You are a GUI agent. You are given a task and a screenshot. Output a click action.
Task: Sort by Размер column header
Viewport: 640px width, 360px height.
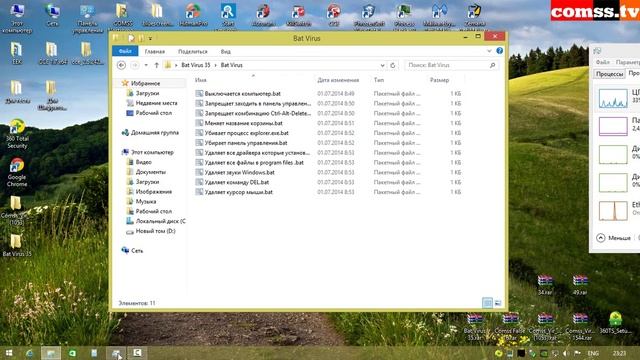coord(439,80)
